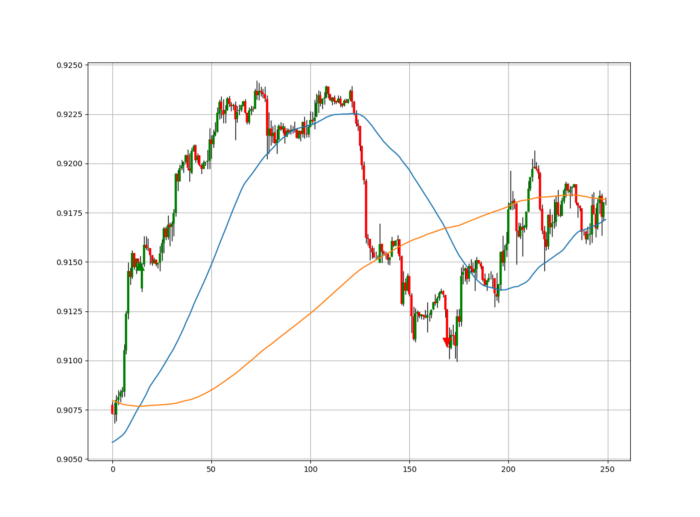Click the x-axis label 200

[508, 469]
